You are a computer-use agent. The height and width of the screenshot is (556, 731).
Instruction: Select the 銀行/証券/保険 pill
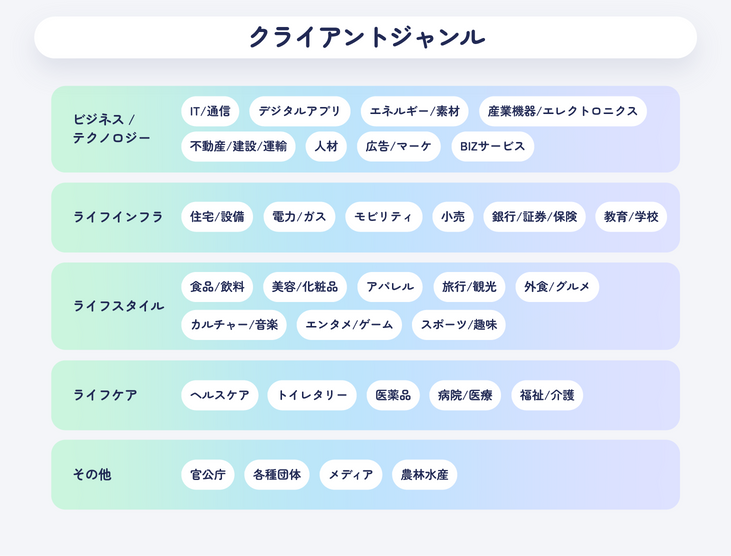pyautogui.click(x=534, y=217)
